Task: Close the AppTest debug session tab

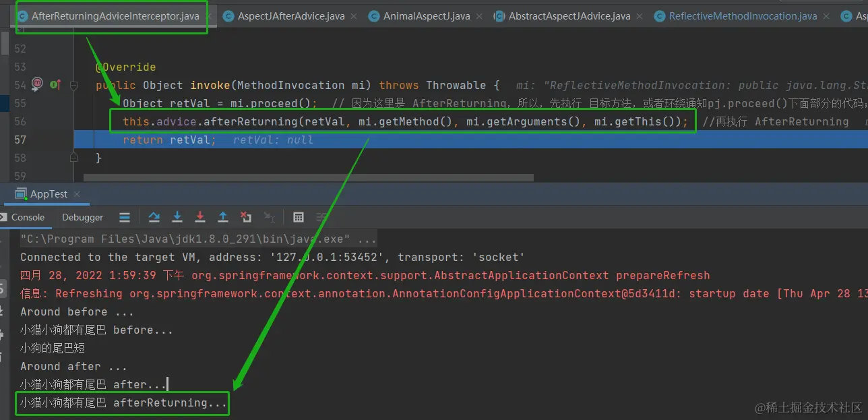Action: click(77, 194)
